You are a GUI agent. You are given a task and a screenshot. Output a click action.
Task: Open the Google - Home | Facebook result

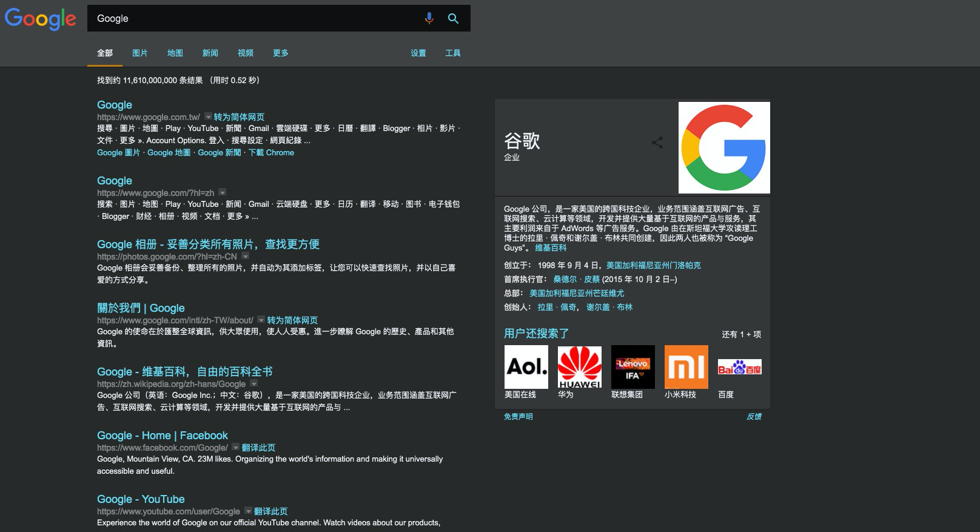163,436
